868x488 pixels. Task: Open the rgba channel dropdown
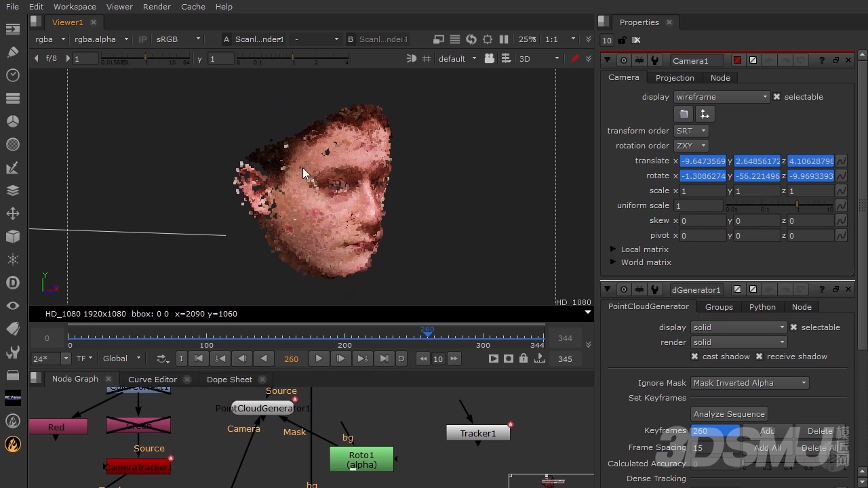[50, 39]
